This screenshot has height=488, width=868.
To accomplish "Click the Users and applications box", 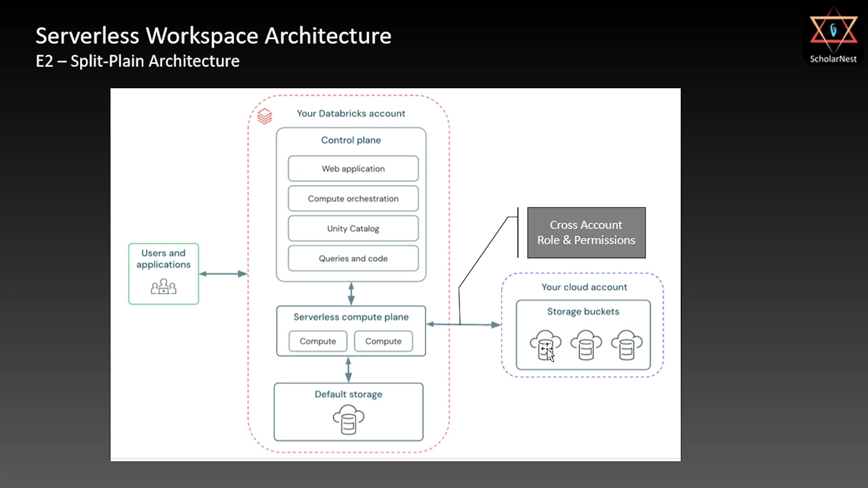I will click(x=164, y=274).
